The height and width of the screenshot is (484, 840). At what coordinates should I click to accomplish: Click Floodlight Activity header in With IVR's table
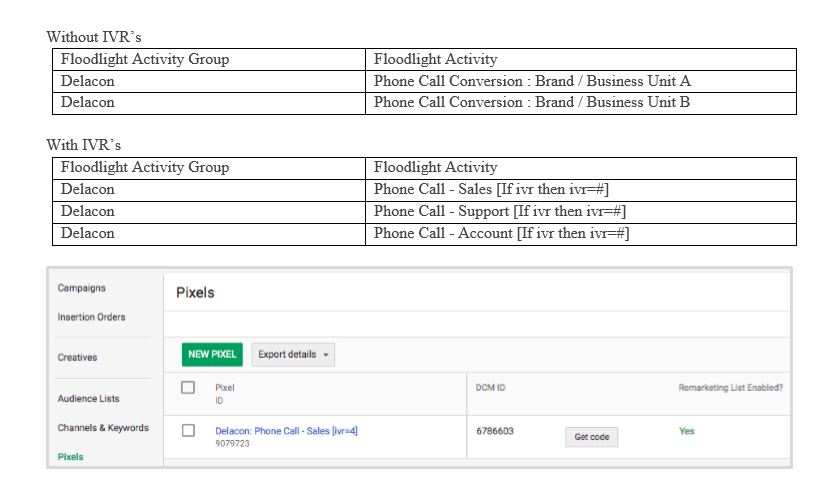pyautogui.click(x=581, y=168)
